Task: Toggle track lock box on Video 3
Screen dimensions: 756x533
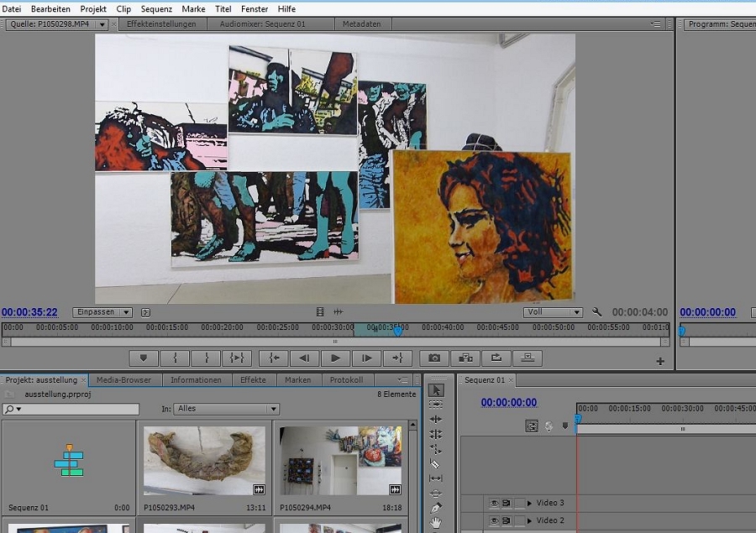Action: pos(519,503)
